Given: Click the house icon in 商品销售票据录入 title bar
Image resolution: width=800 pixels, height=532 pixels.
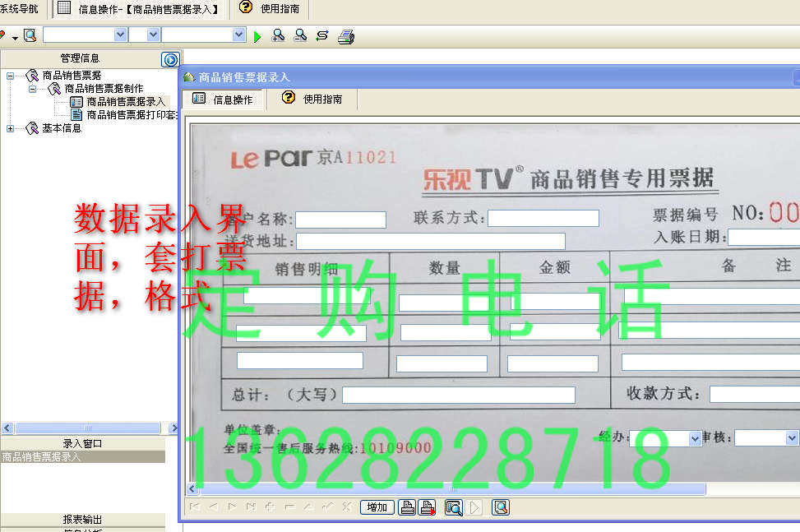Looking at the screenshot, I should 189,77.
